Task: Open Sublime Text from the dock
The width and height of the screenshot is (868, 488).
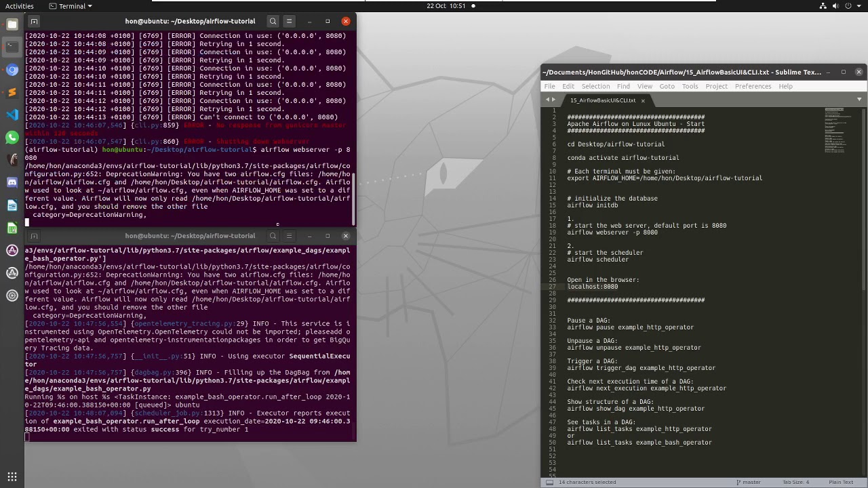Action: coord(12,92)
